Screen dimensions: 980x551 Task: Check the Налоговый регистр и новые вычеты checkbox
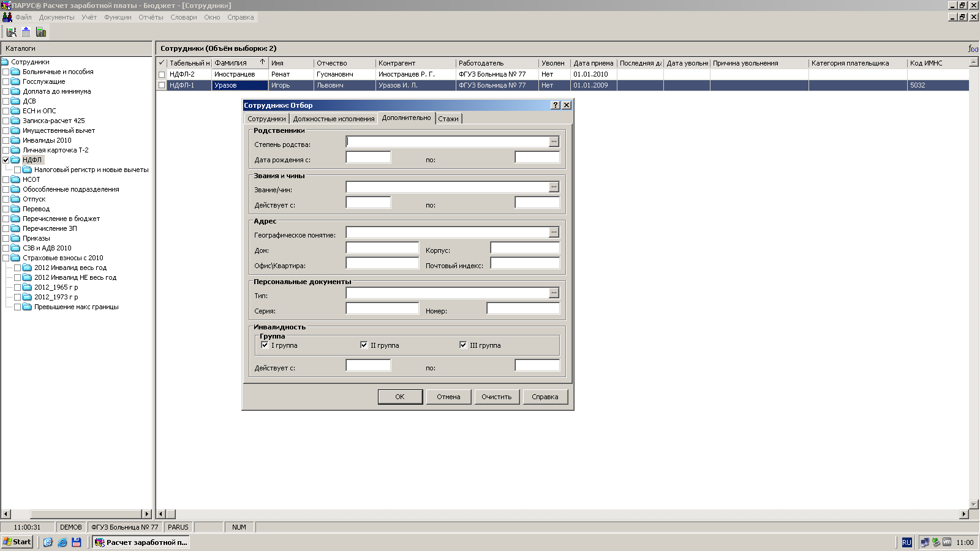[17, 170]
